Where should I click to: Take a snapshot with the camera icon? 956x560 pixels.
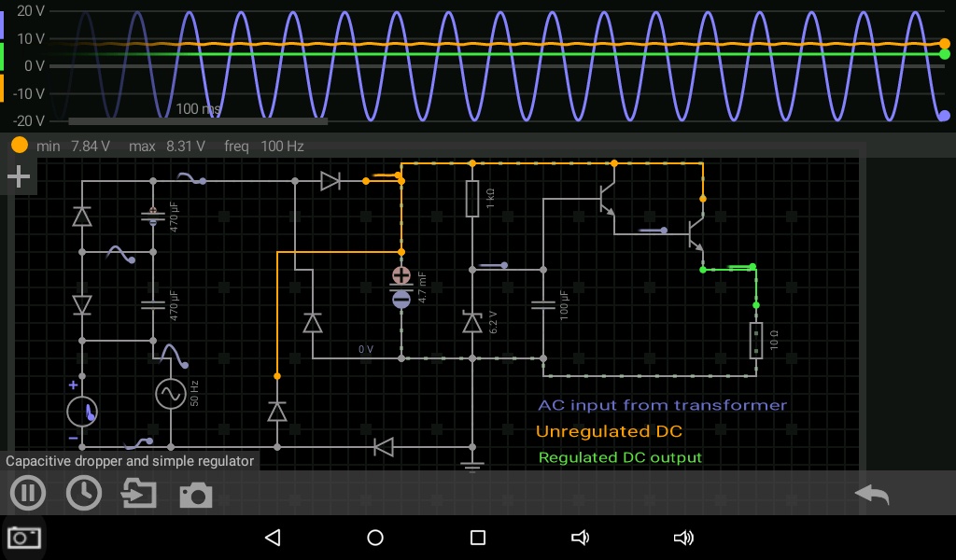[196, 495]
